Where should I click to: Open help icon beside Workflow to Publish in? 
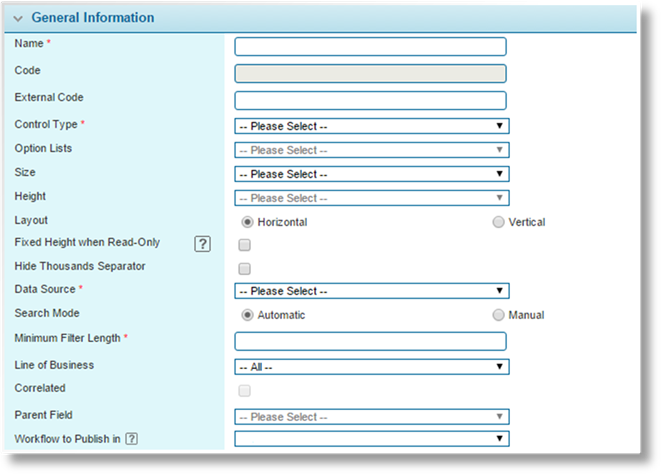(x=132, y=439)
